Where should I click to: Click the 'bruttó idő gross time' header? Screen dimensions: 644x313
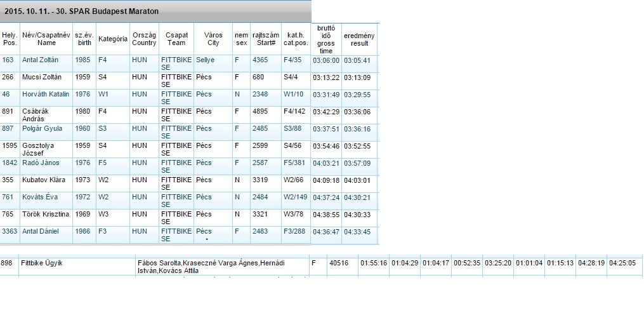point(326,39)
